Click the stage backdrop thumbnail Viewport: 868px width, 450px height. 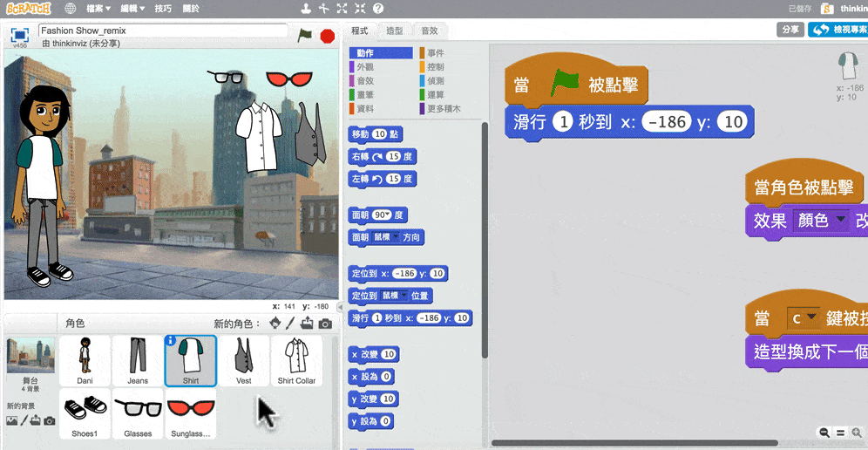point(31,355)
